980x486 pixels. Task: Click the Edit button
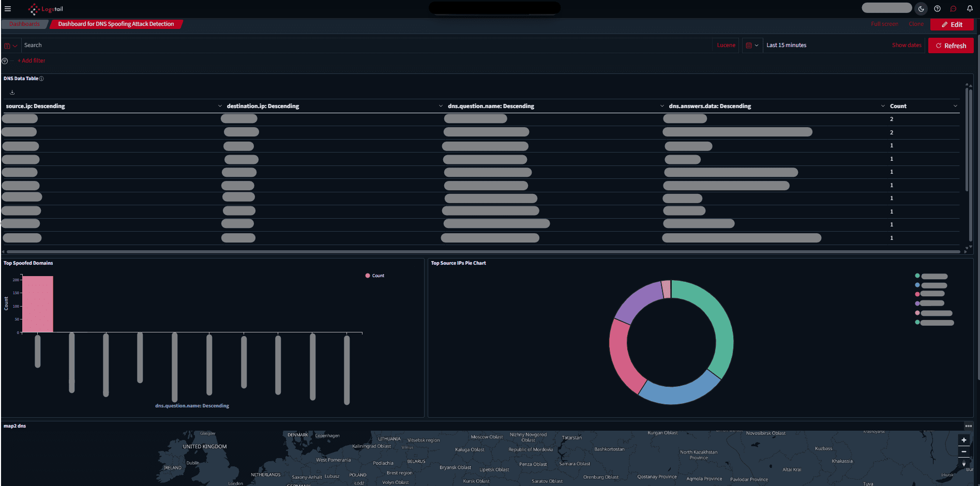952,24
